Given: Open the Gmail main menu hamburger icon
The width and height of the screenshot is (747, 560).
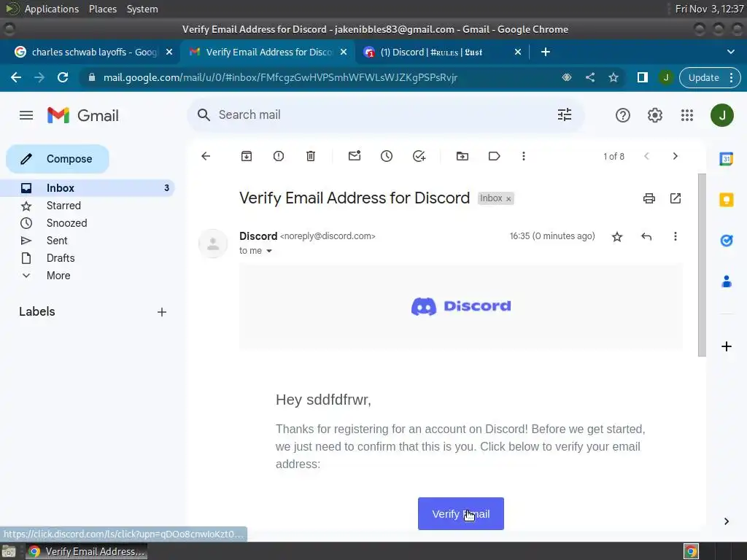Looking at the screenshot, I should [26, 115].
